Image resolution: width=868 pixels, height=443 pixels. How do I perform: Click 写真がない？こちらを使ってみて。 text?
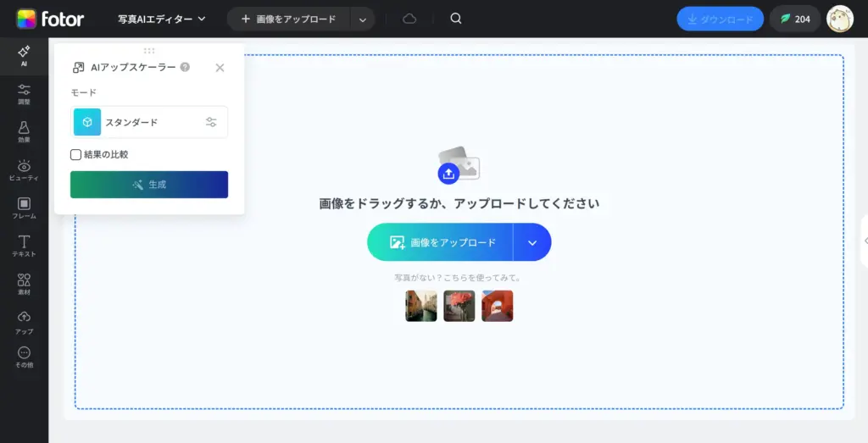pos(457,278)
